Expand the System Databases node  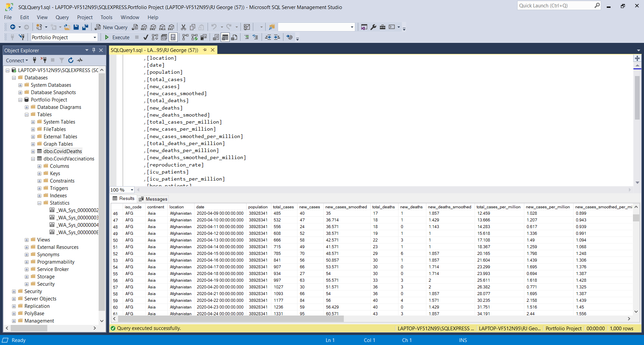(20, 85)
